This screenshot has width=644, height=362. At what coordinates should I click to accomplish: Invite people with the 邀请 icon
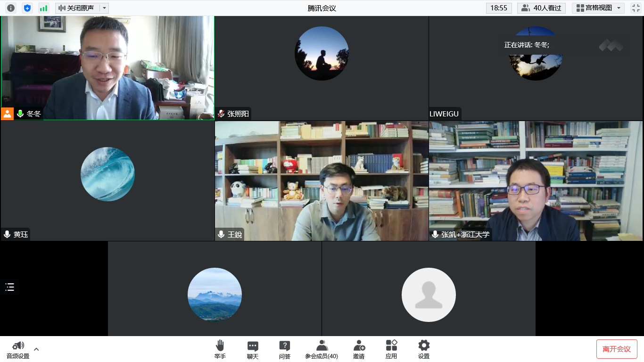click(x=359, y=349)
